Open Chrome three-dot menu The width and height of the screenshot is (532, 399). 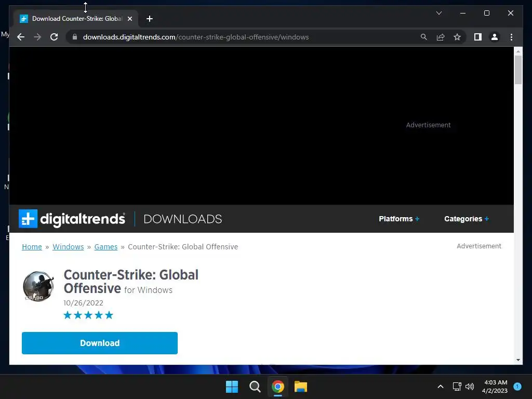[x=511, y=37]
